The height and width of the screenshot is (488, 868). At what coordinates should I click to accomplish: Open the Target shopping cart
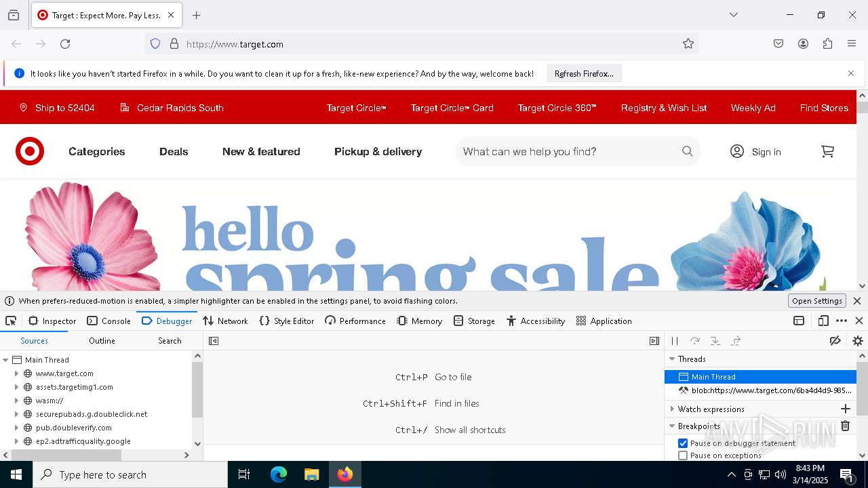(827, 151)
